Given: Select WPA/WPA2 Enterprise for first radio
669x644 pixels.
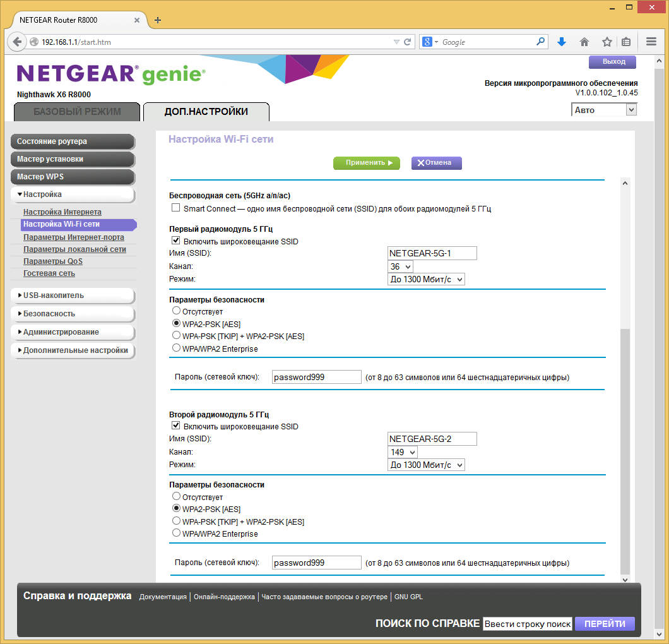Looking at the screenshot, I should [176, 348].
